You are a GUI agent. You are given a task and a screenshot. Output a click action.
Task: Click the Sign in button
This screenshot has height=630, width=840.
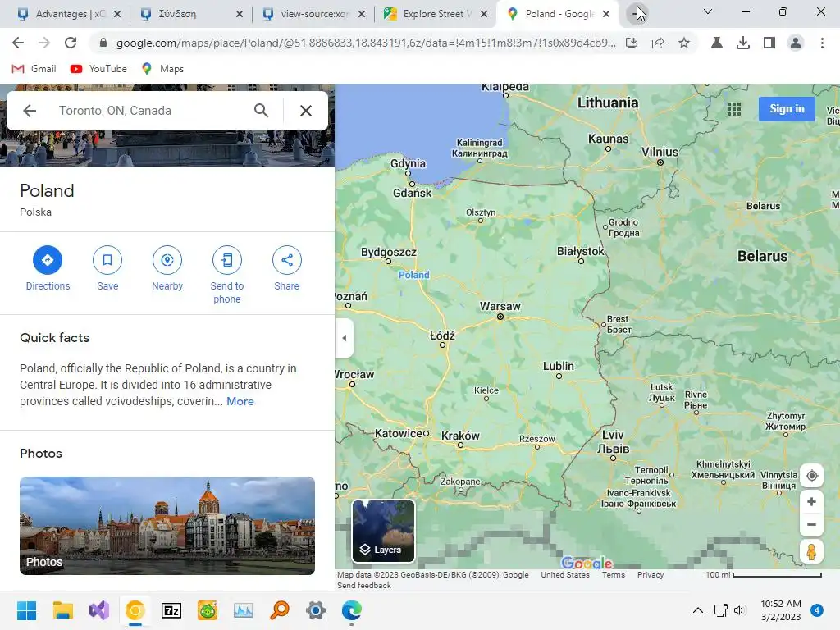pyautogui.click(x=787, y=109)
